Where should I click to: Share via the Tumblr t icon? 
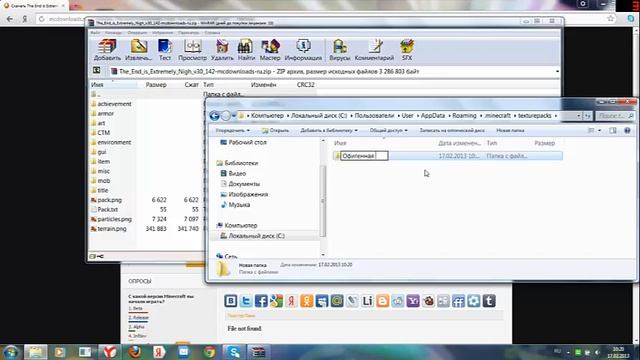(x=489, y=301)
